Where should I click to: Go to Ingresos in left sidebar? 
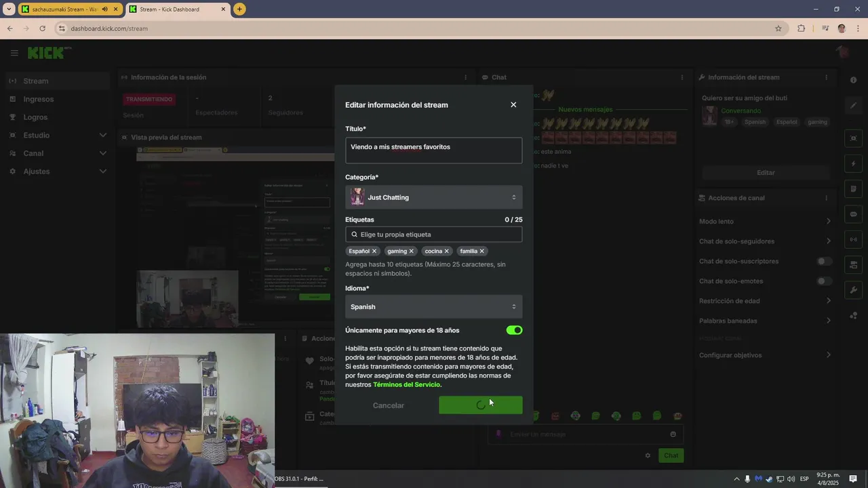(58, 99)
